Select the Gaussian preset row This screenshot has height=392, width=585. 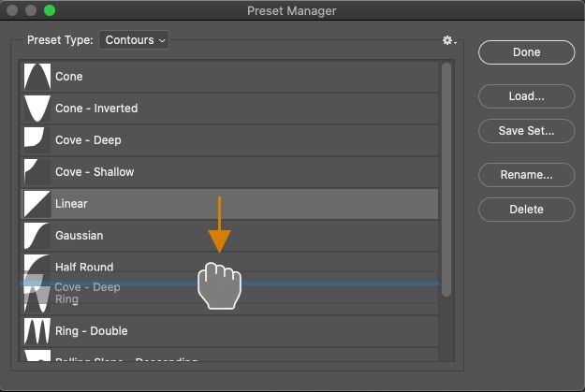[x=234, y=236]
